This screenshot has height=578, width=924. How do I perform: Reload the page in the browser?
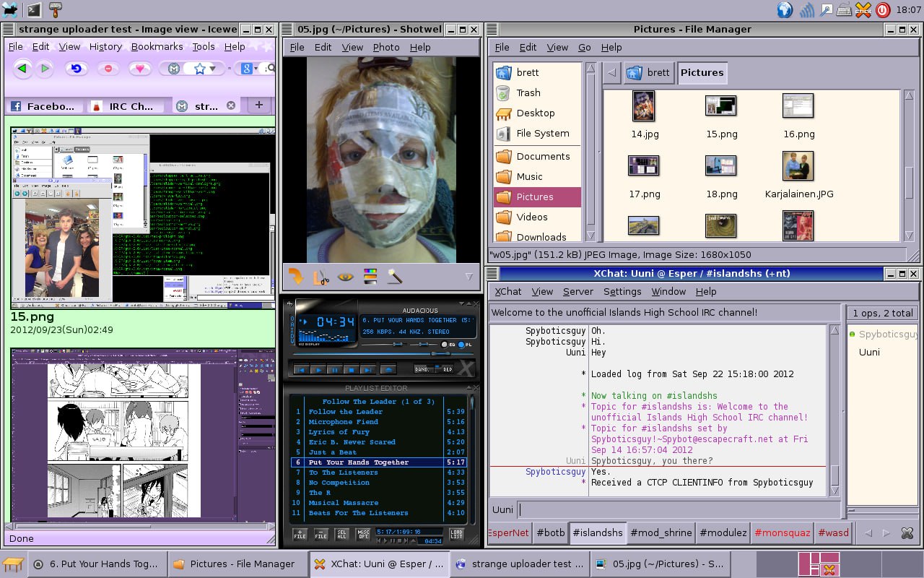tap(76, 69)
